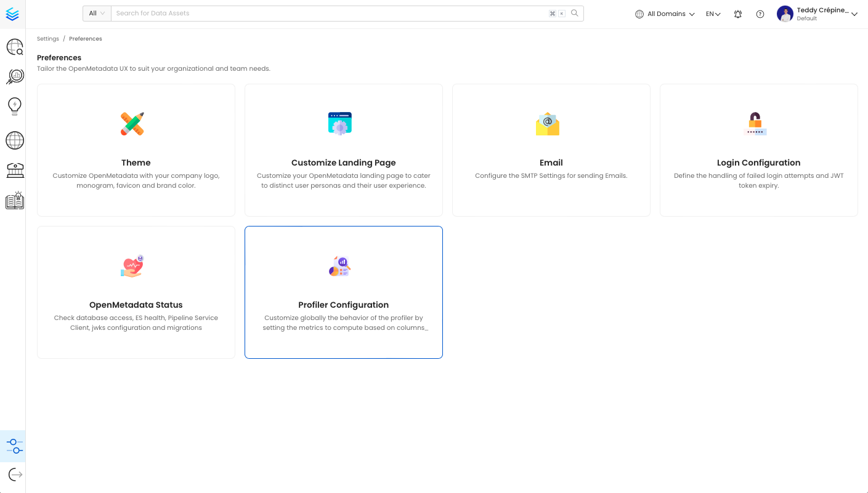Click the OpenMetadata logo in sidebar

(12, 14)
